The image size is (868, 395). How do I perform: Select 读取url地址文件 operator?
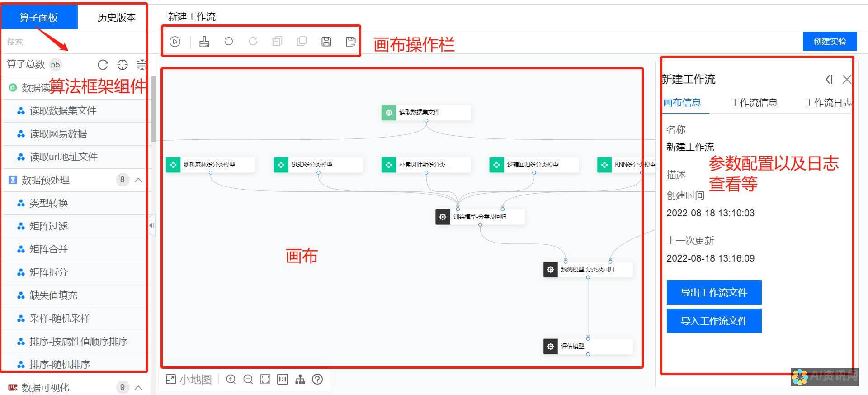pyautogui.click(x=75, y=157)
